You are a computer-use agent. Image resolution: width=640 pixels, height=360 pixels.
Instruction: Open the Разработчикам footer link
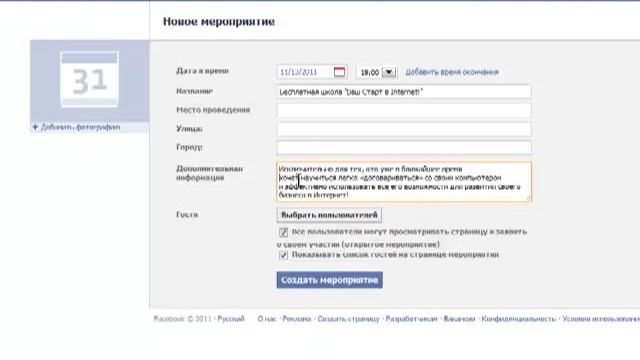pyautogui.click(x=411, y=319)
